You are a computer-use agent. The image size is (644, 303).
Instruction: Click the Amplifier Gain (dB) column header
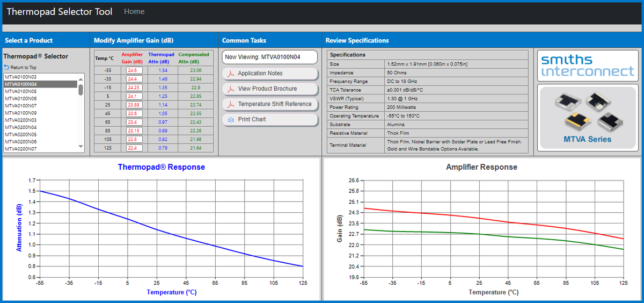tap(132, 58)
